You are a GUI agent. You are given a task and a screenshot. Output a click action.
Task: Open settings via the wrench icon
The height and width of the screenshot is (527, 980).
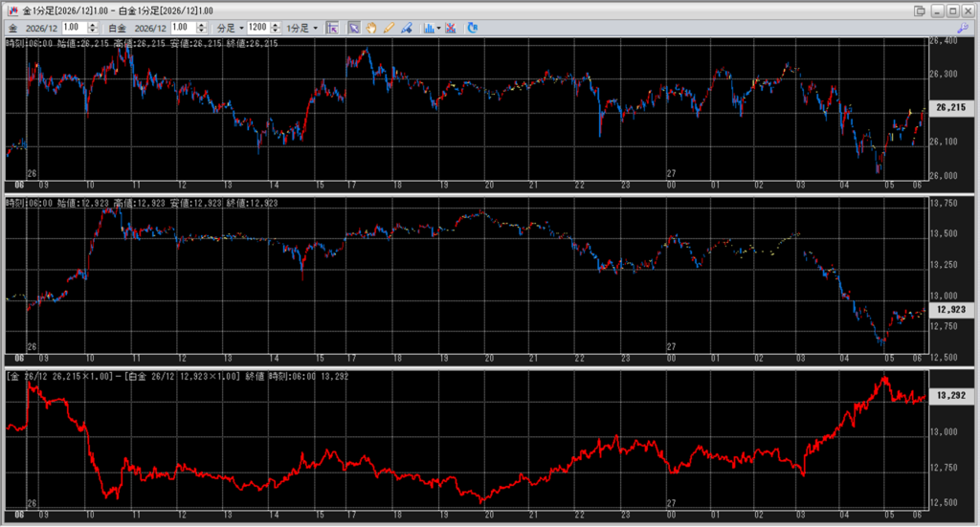point(962,28)
